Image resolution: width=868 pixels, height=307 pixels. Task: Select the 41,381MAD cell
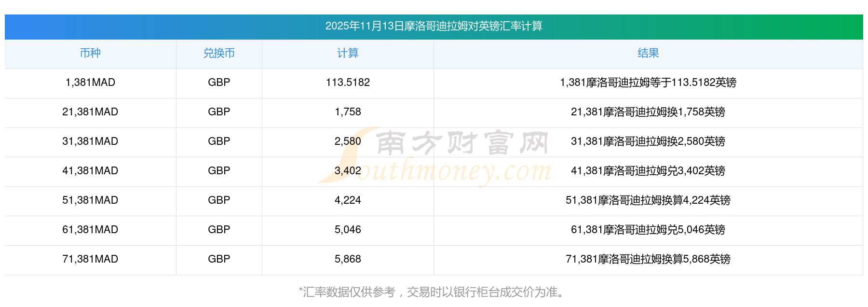click(90, 171)
